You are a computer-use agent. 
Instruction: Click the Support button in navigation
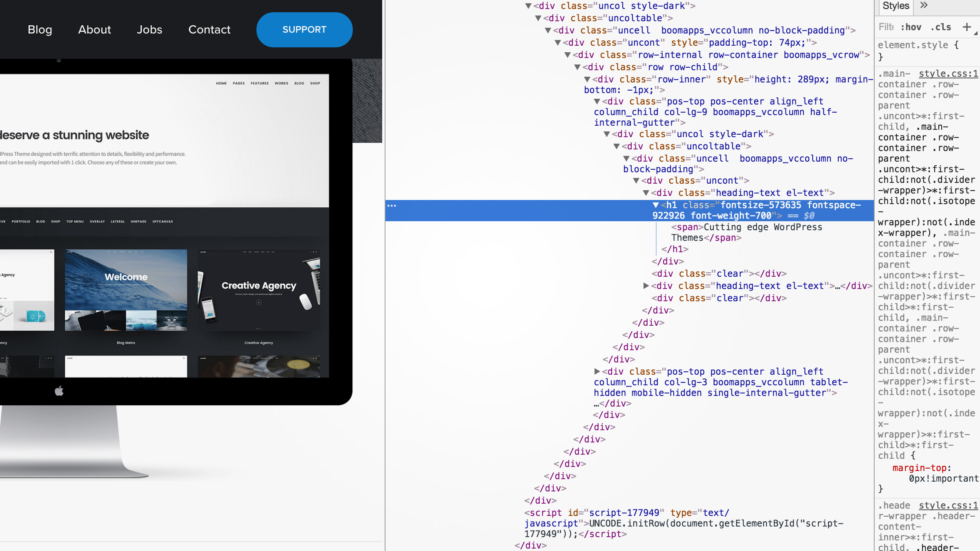coord(304,29)
